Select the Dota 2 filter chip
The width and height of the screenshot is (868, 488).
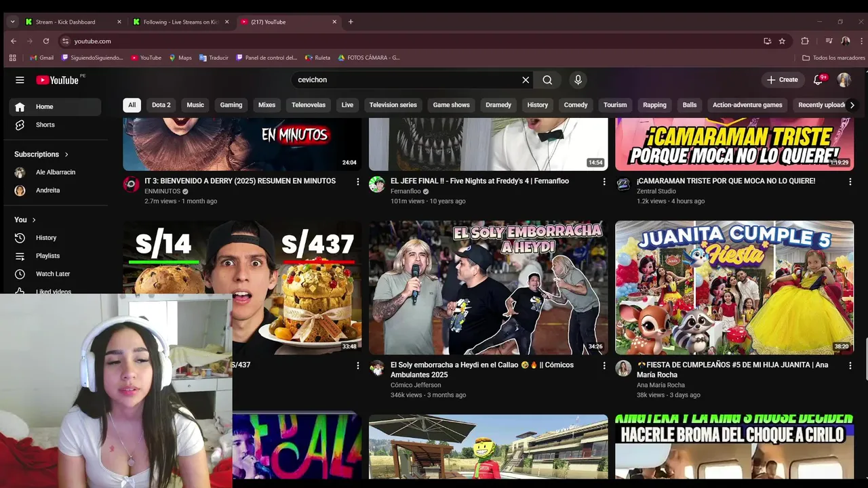click(161, 105)
